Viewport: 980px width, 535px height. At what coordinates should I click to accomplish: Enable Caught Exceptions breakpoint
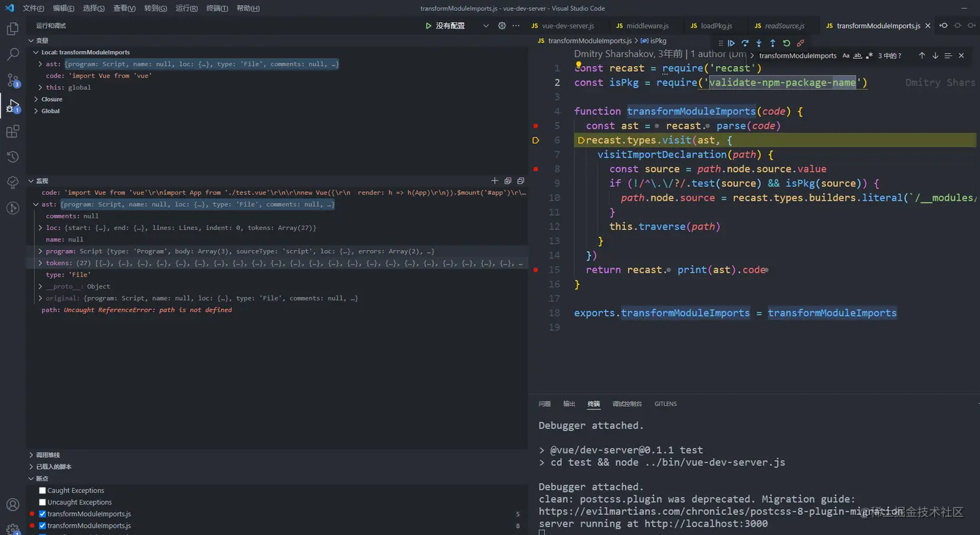(43, 490)
